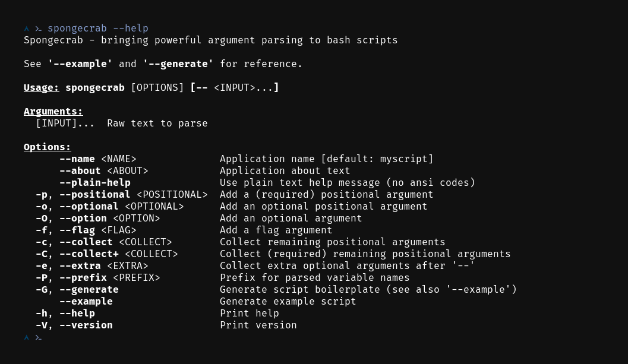Click the 'Print help' description text
628x364 pixels.
click(250, 314)
